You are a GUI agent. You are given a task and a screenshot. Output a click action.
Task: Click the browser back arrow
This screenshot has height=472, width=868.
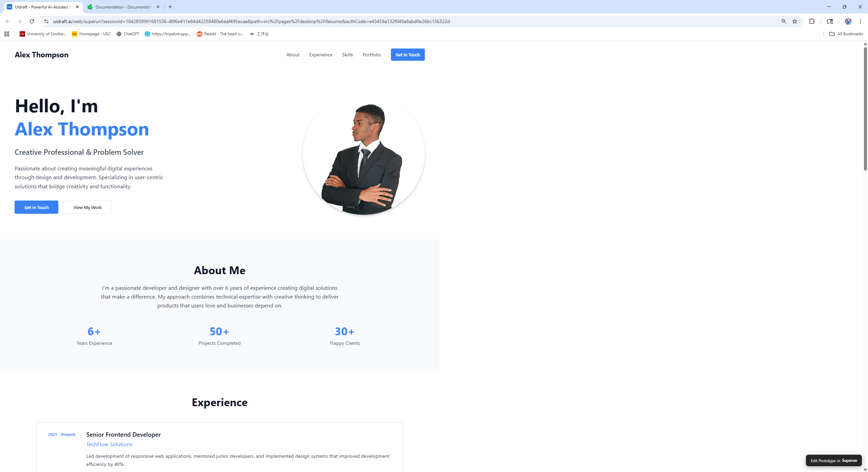tap(7, 21)
